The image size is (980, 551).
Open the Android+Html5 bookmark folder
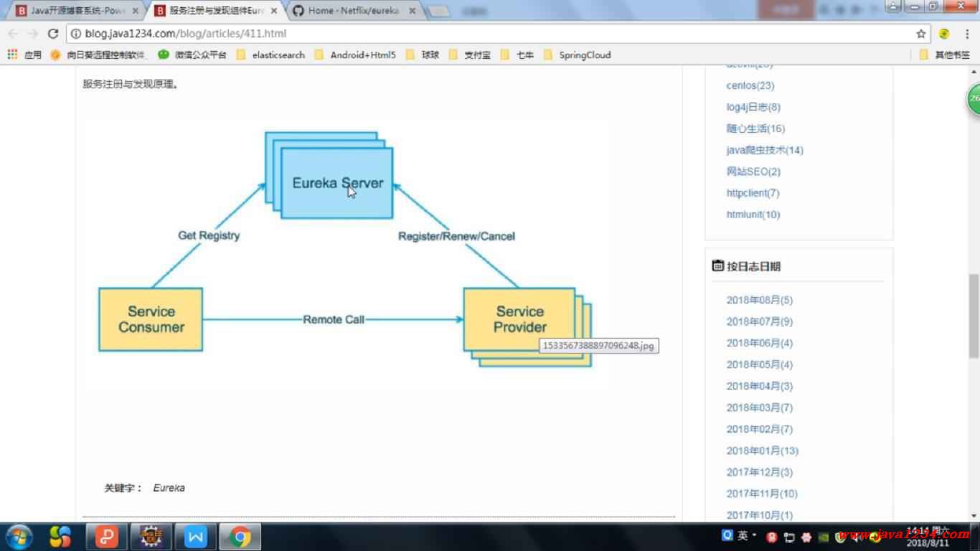[355, 55]
